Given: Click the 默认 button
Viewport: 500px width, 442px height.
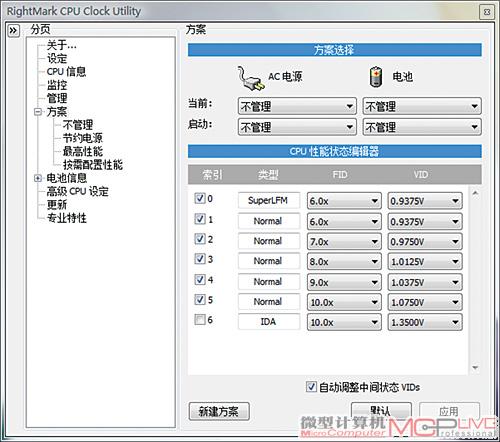Looking at the screenshot, I should 381,410.
